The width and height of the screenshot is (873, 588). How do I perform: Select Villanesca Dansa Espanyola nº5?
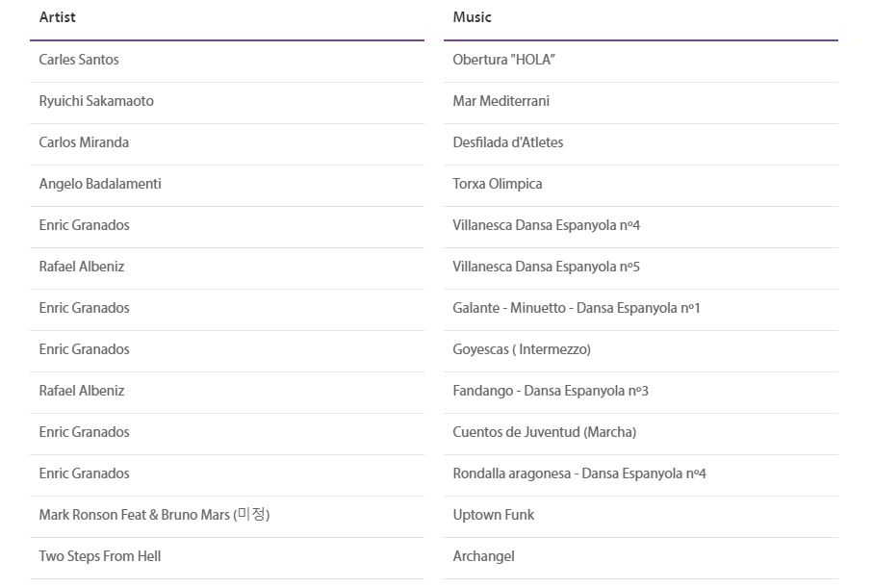point(546,267)
